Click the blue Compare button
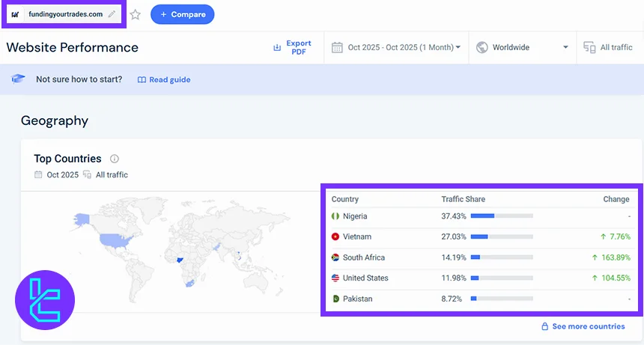644x345 pixels. click(183, 14)
